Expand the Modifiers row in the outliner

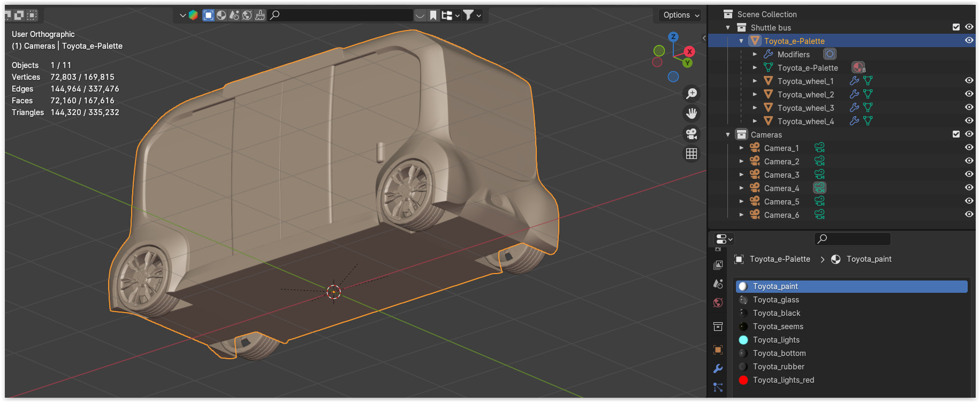pyautogui.click(x=755, y=55)
